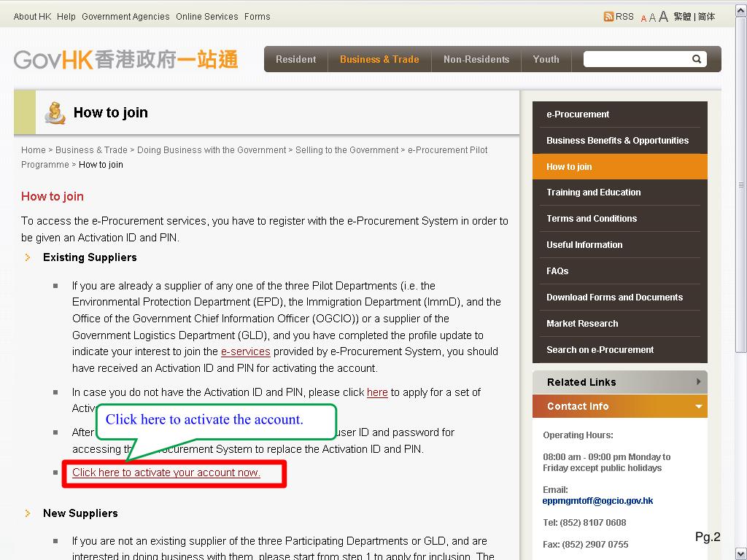747x560 pixels.
Task: Open Download Forms and Documents sidebar item
Action: pyautogui.click(x=620, y=297)
